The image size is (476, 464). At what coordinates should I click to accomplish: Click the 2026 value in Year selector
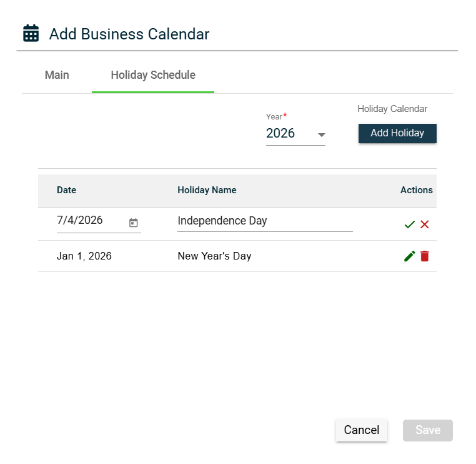[280, 133]
